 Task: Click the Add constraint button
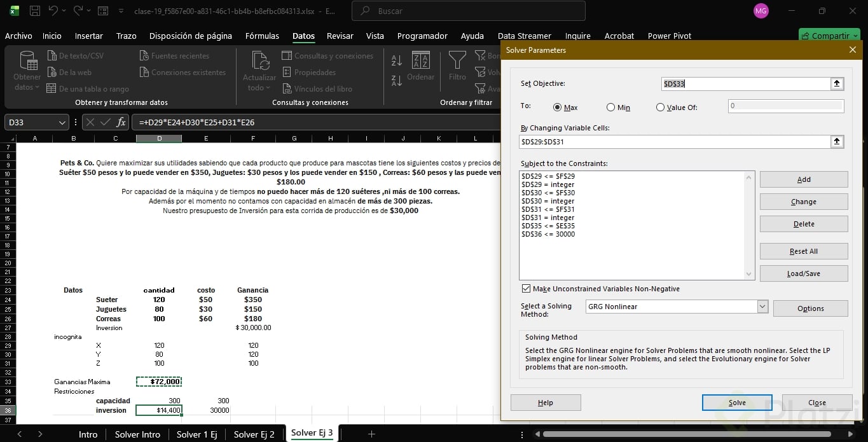803,179
